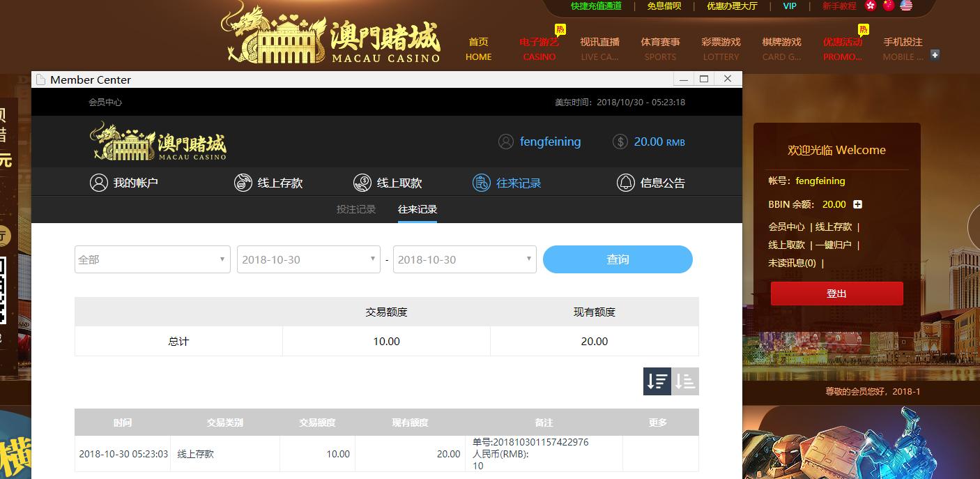The width and height of the screenshot is (980, 479).
Task: Click the red 登出 logout button
Action: click(836, 294)
